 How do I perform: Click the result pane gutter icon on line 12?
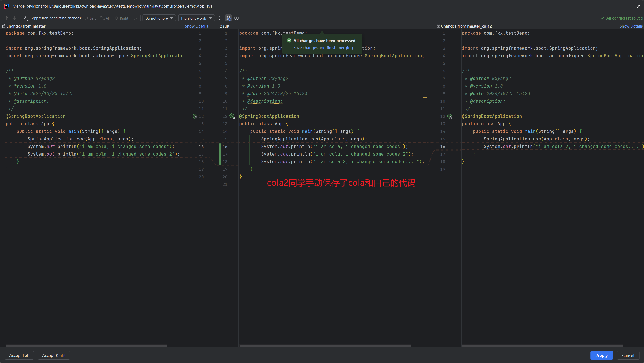(232, 116)
